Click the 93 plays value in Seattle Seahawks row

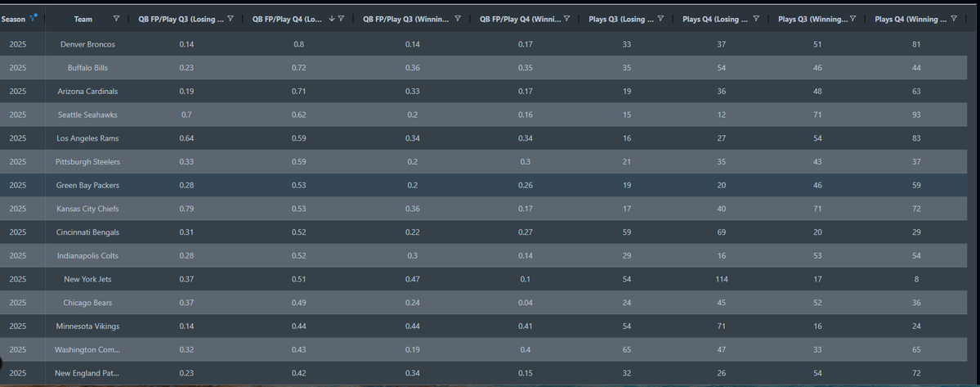[x=916, y=115]
